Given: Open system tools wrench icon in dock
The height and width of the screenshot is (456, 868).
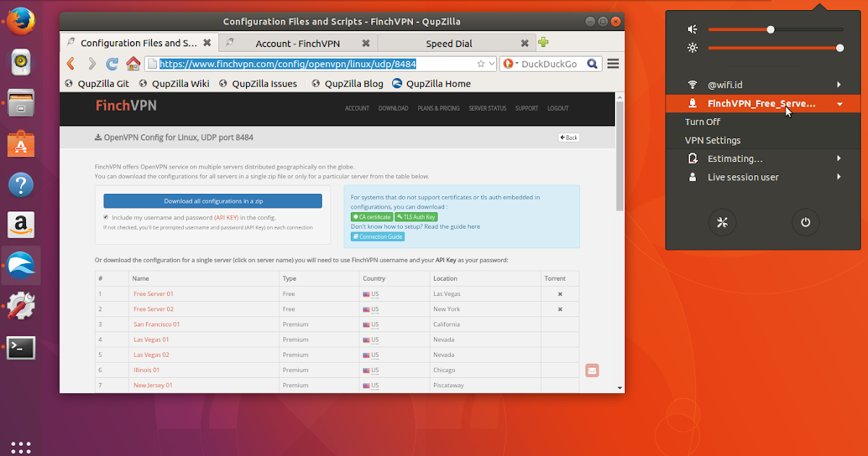Looking at the screenshot, I should [21, 307].
